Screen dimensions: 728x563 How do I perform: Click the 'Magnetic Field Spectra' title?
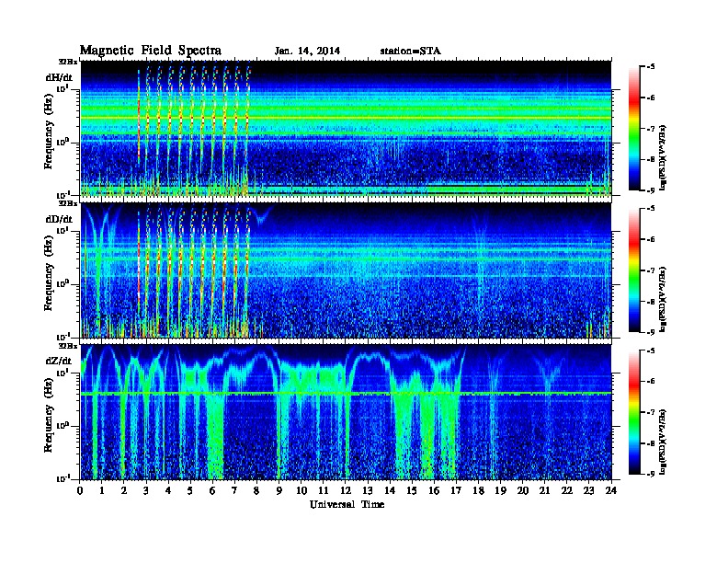[151, 51]
